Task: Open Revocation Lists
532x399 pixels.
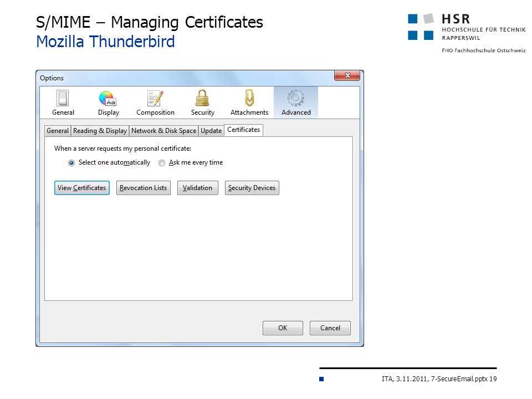Action: point(143,188)
